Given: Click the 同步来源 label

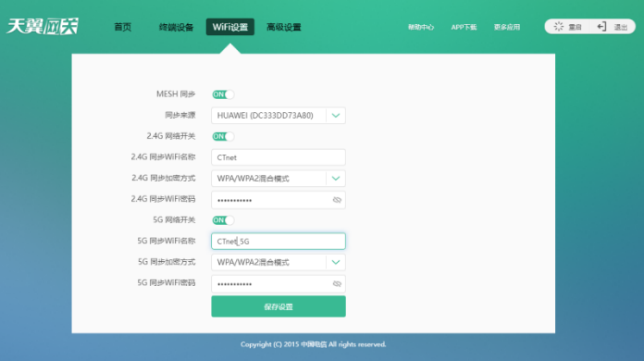Looking at the screenshot, I should click(x=180, y=115).
